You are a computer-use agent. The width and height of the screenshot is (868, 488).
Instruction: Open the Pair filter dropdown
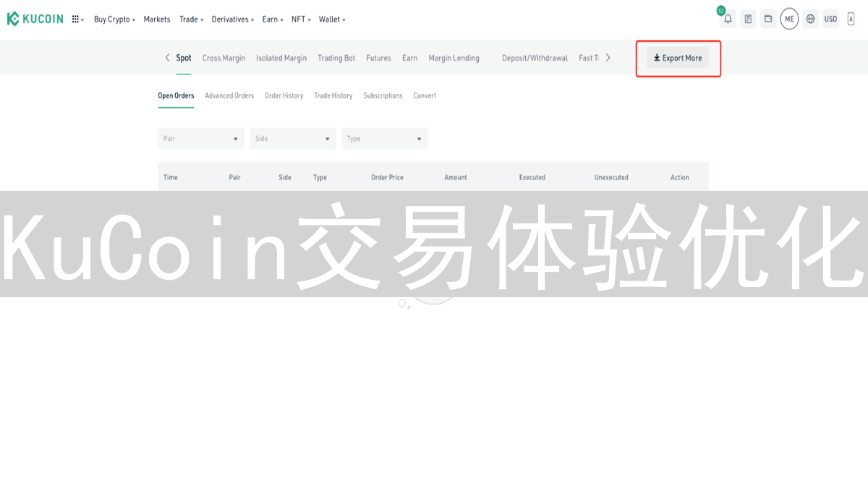coord(201,138)
